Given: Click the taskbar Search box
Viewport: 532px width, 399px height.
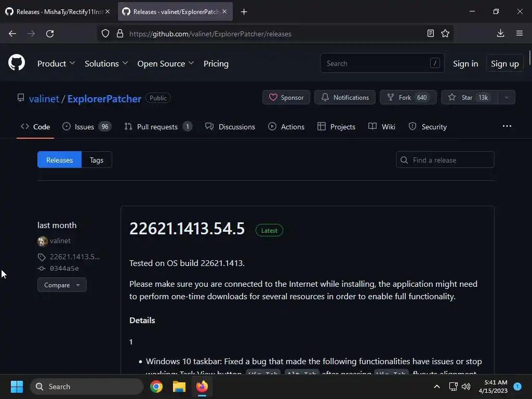Looking at the screenshot, I should (x=87, y=387).
